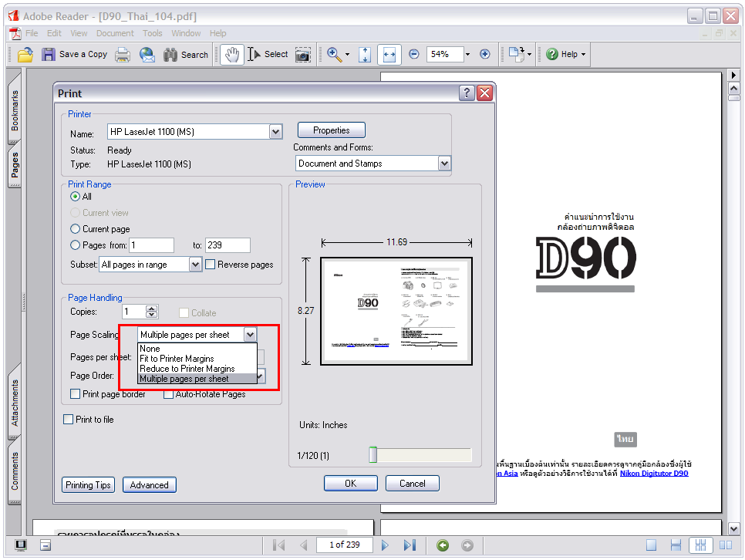Image resolution: width=745 pixels, height=560 pixels.
Task: Click the green Previous View icon
Action: coord(443,545)
